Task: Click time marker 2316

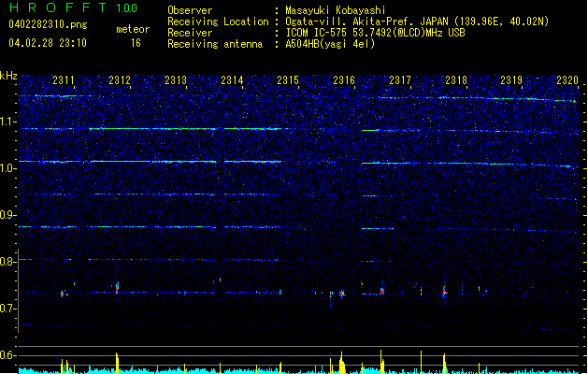Action: [344, 80]
